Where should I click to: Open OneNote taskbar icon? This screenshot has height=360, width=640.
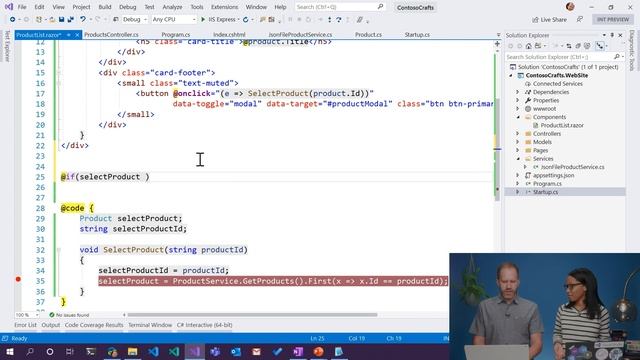[298, 351]
